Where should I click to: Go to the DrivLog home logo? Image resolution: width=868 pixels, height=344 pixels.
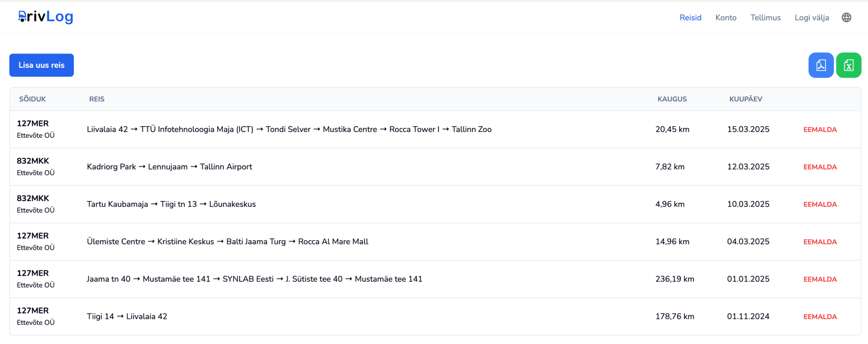(46, 17)
